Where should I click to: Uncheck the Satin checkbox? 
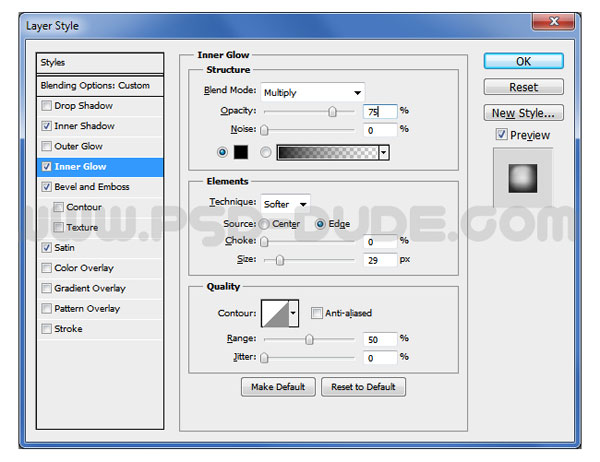click(46, 248)
